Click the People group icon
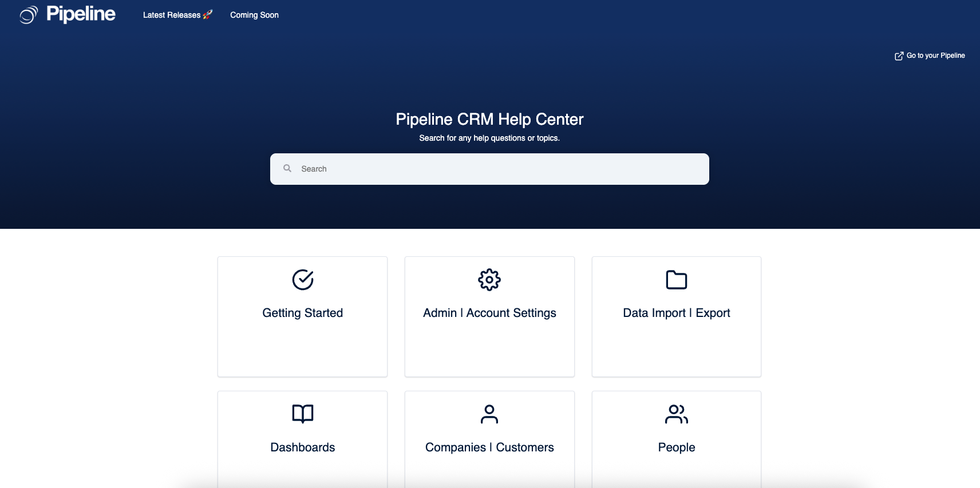Screen dimensions: 980x488 677,414
